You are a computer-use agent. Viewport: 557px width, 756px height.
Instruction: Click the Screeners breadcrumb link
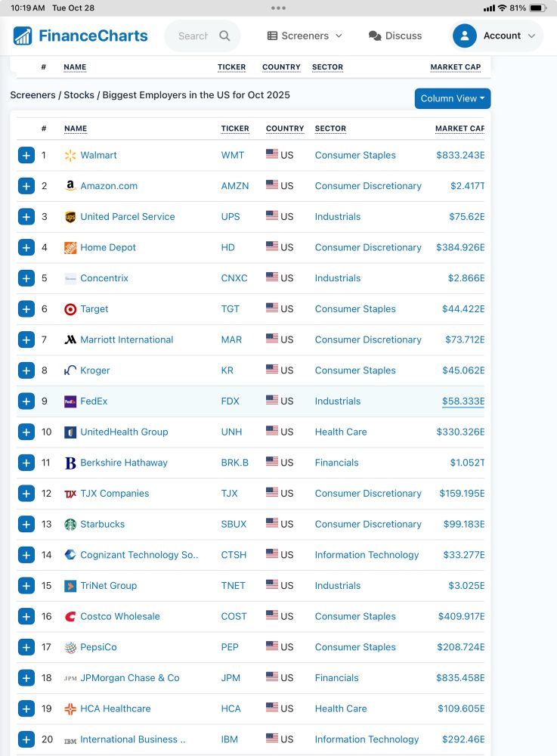click(x=32, y=95)
